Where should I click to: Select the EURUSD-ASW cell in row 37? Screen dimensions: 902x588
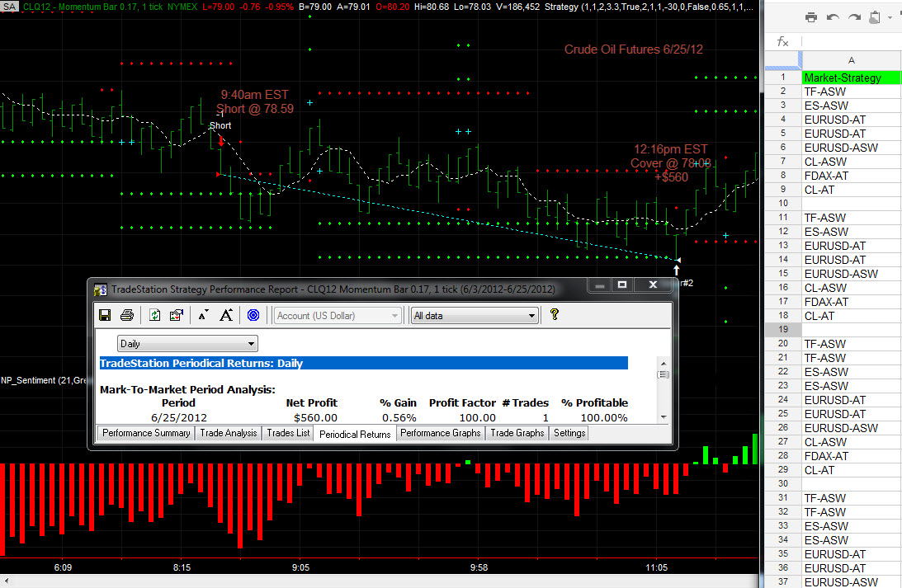click(x=852, y=581)
